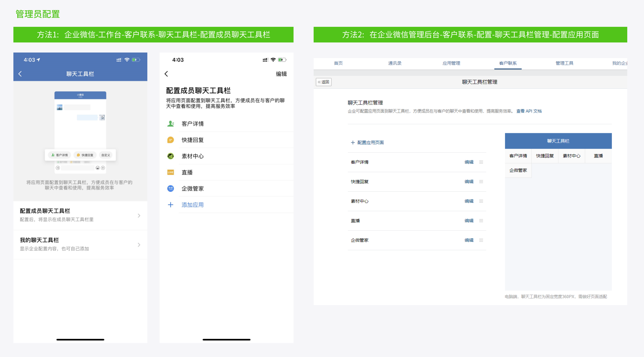Tap the blue plus icon beside 添加应用

click(170, 205)
